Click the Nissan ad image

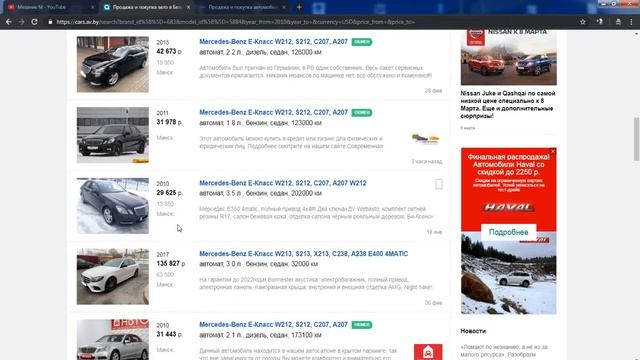(509, 57)
